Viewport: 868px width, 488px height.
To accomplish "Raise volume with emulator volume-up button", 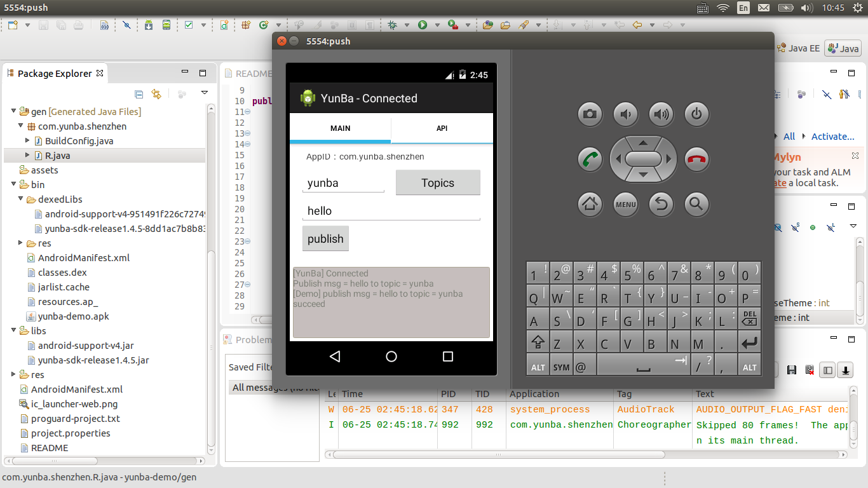I will coord(661,114).
